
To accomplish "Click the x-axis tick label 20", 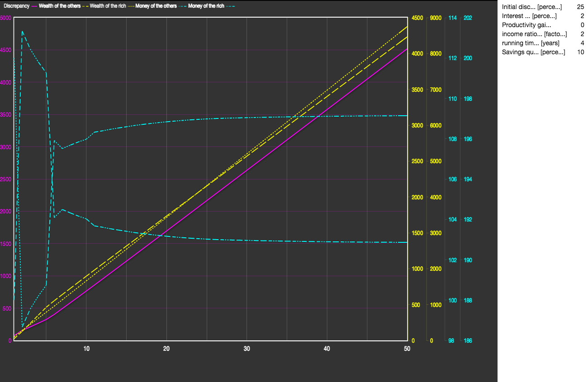I will click(166, 349).
